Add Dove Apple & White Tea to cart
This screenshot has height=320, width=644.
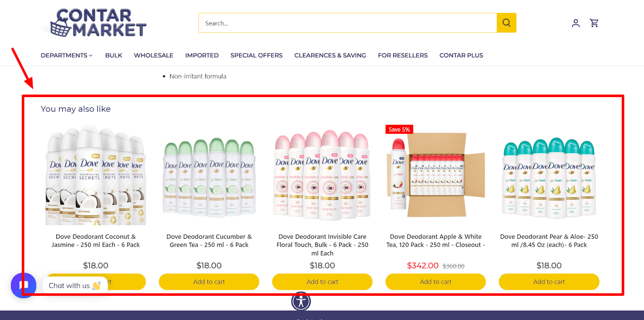point(436,282)
